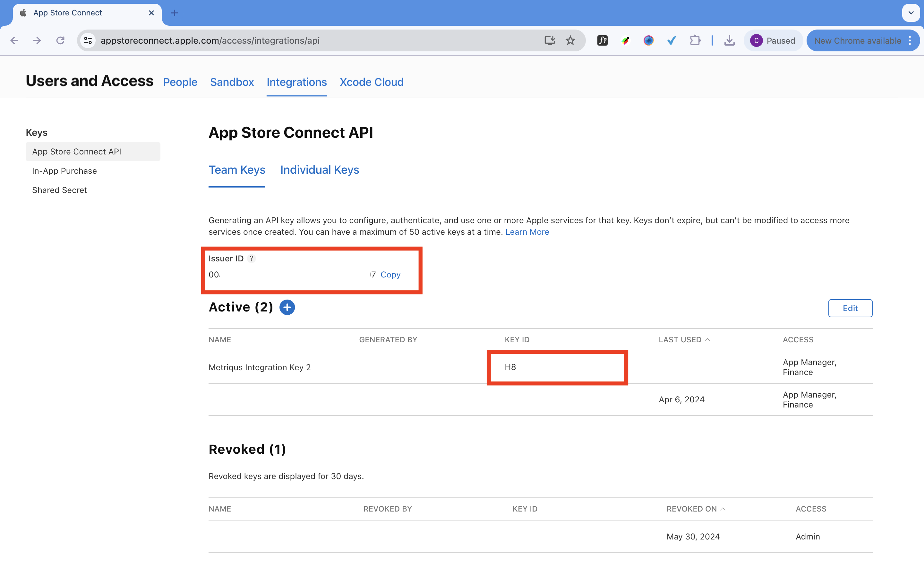Click the Issuer ID help question mark
The image size is (924, 578).
point(251,258)
